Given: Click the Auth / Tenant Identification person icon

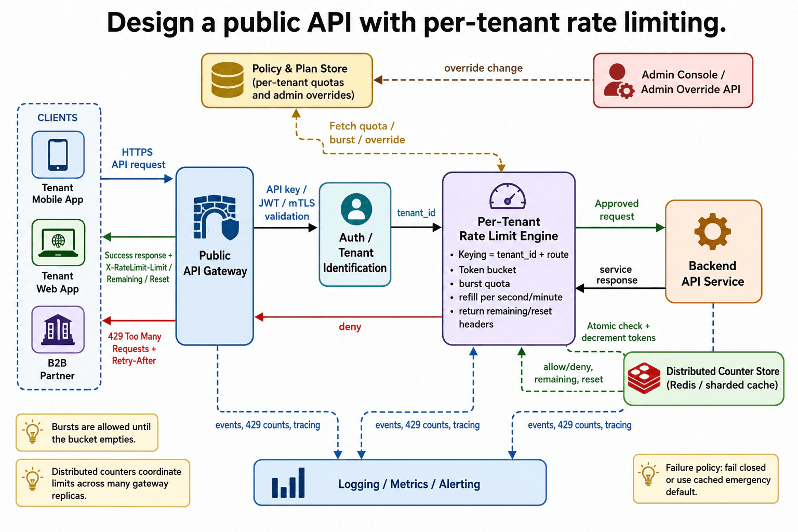Looking at the screenshot, I should [x=356, y=209].
